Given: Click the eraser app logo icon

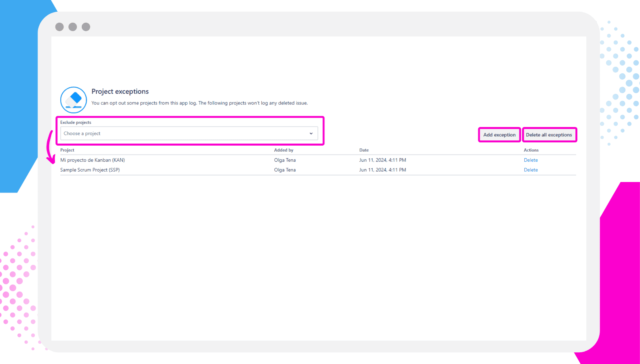Looking at the screenshot, I should point(74,99).
